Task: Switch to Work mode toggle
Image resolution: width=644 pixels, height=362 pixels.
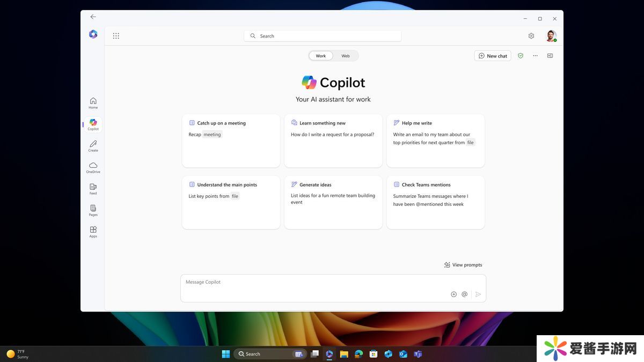Action: point(320,56)
